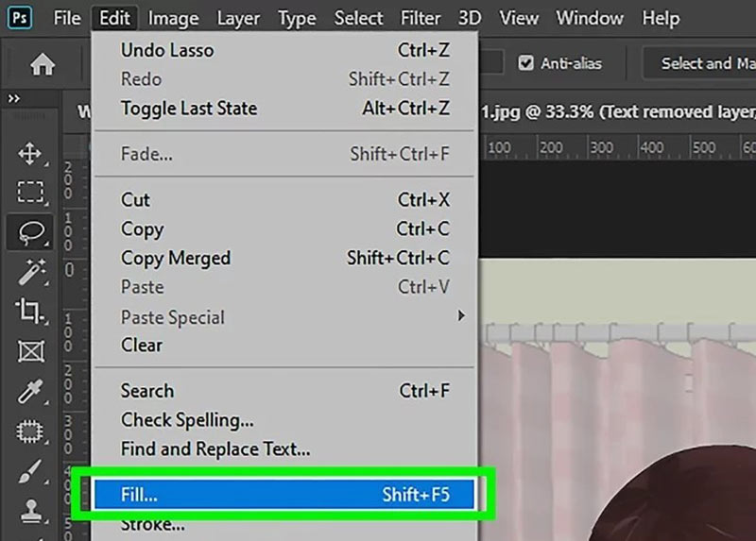Expand the tools panel with double arrows
The height and width of the screenshot is (541, 756).
click(x=13, y=98)
